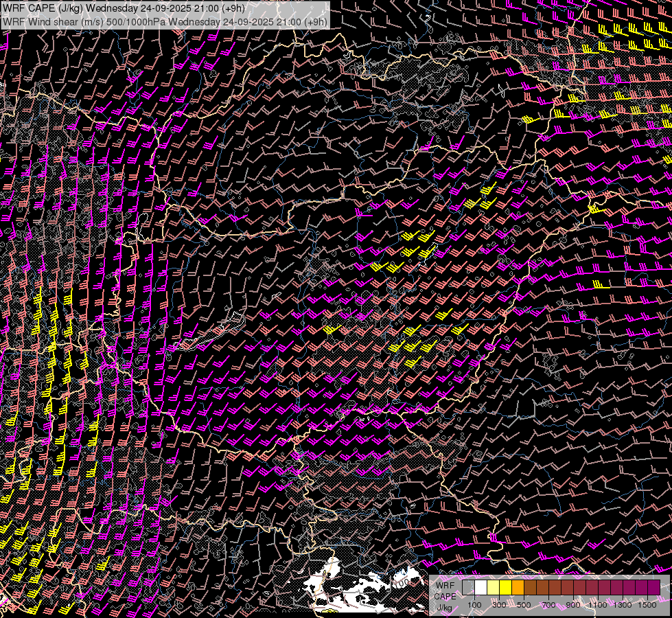Click the 1500 label on legend

(647, 605)
